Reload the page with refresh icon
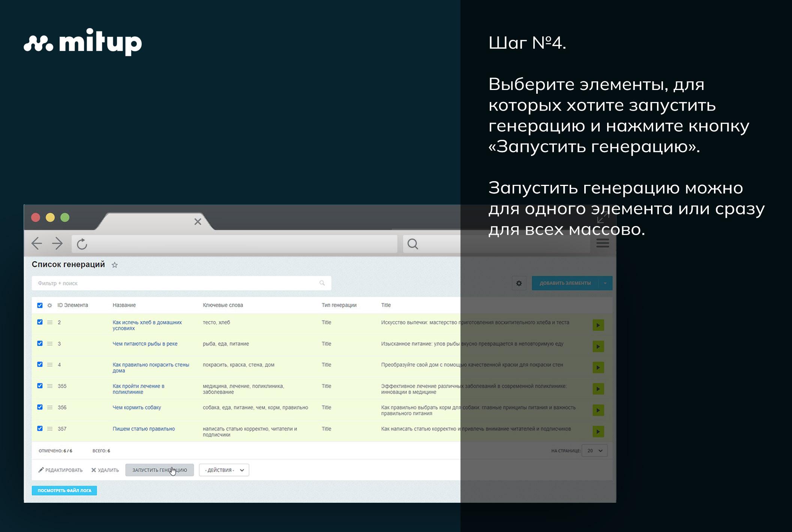Screen dimensions: 792x532 tap(82, 244)
